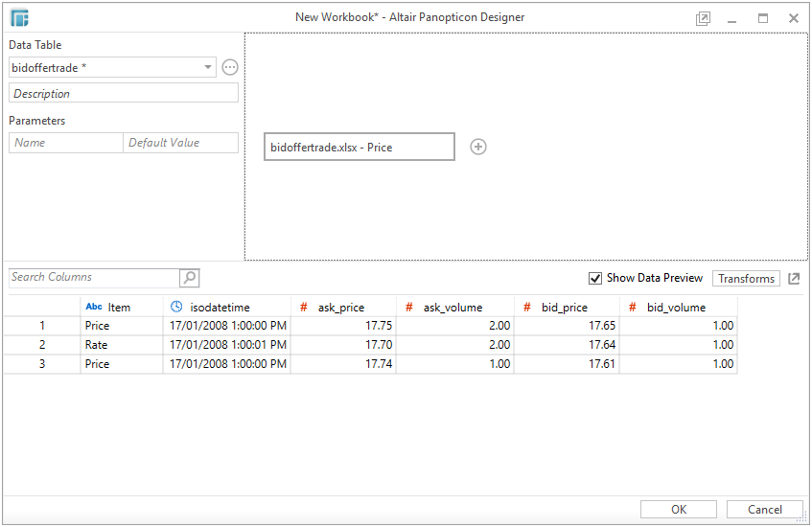The width and height of the screenshot is (812, 527).
Task: Click the window resize grip at bottom corner
Action: click(x=804, y=518)
